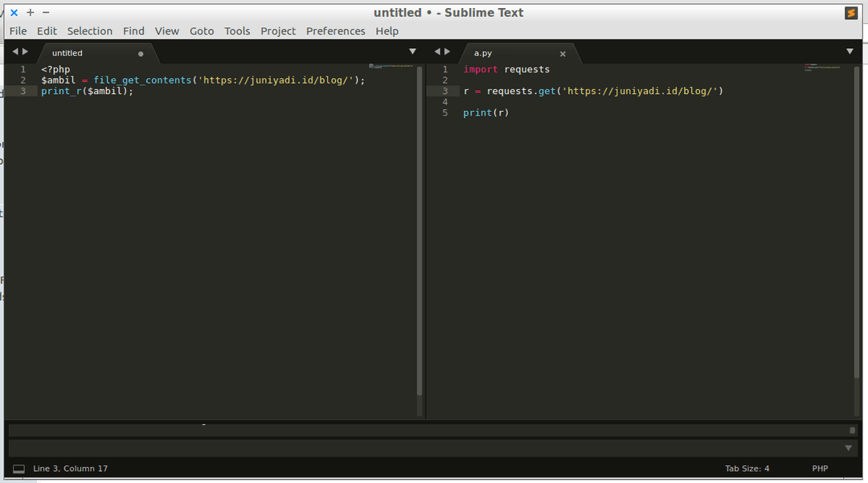Open the Tools menu

[237, 31]
